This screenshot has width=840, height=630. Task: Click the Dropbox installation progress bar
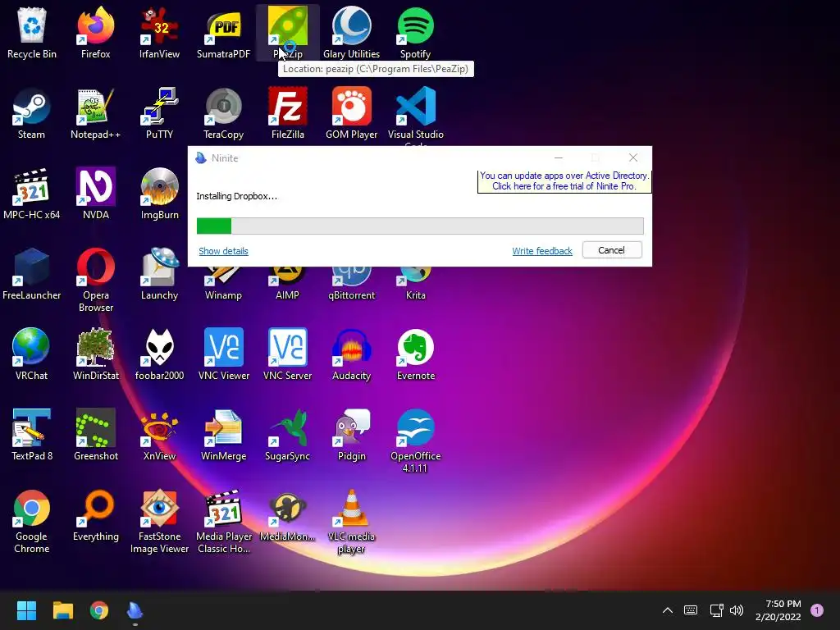point(420,226)
